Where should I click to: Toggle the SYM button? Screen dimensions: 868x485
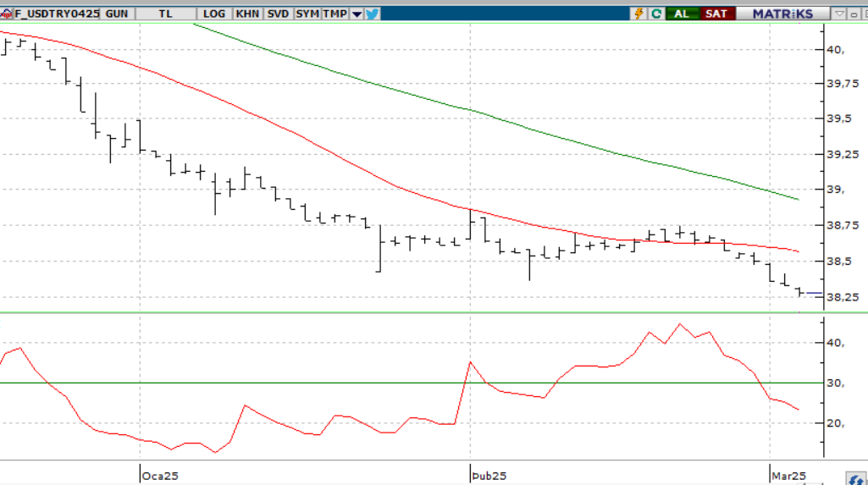307,14
